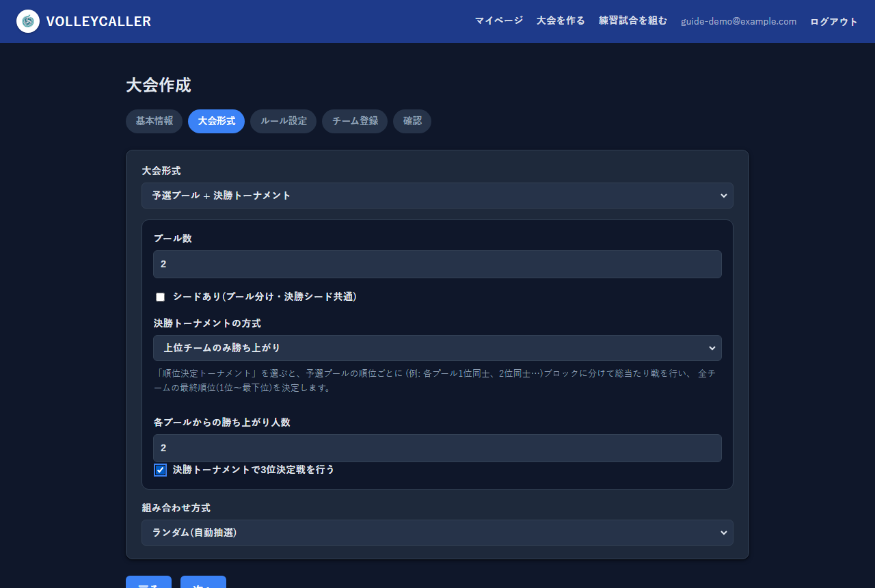Open the チーム登録 step tab
875x588 pixels.
click(x=355, y=121)
